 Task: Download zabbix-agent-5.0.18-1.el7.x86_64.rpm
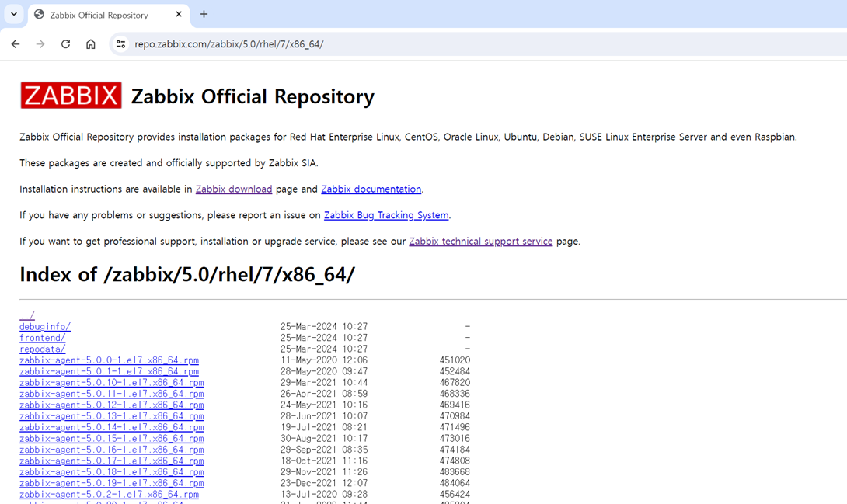pos(112,472)
